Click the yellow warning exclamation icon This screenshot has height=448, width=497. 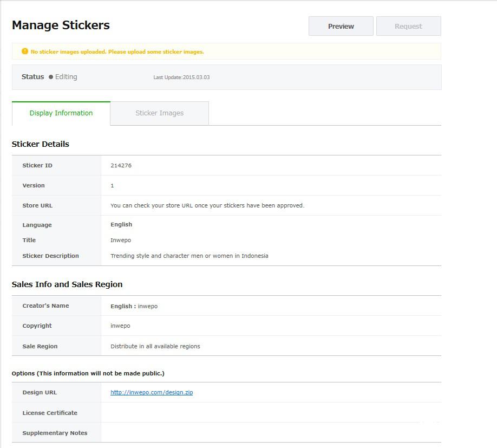coord(24,51)
